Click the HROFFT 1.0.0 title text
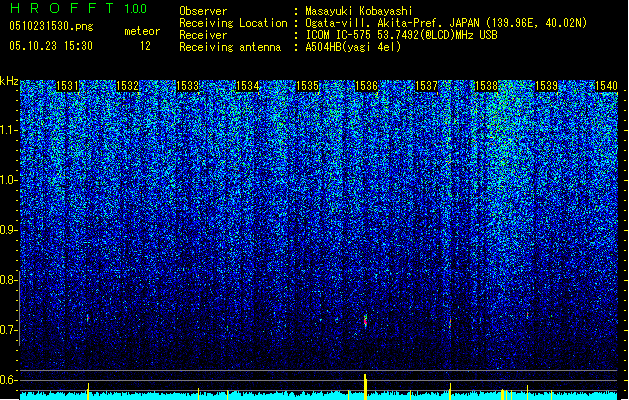 (78, 8)
